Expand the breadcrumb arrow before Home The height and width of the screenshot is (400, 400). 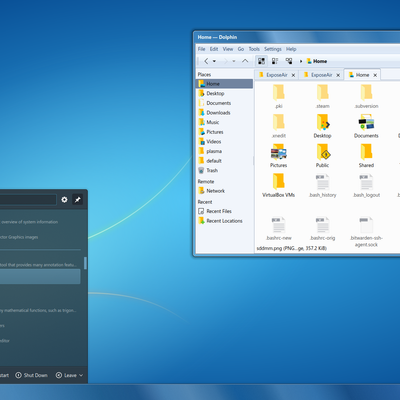click(x=301, y=61)
